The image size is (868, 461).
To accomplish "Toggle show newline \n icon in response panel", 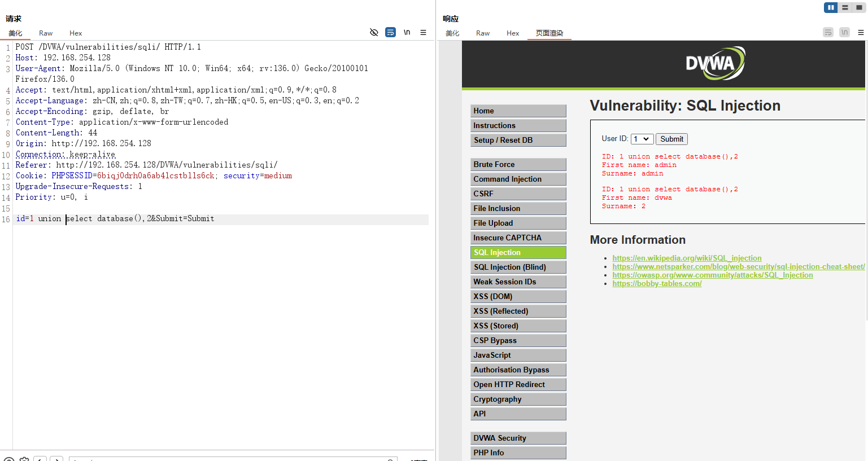I will [x=844, y=32].
